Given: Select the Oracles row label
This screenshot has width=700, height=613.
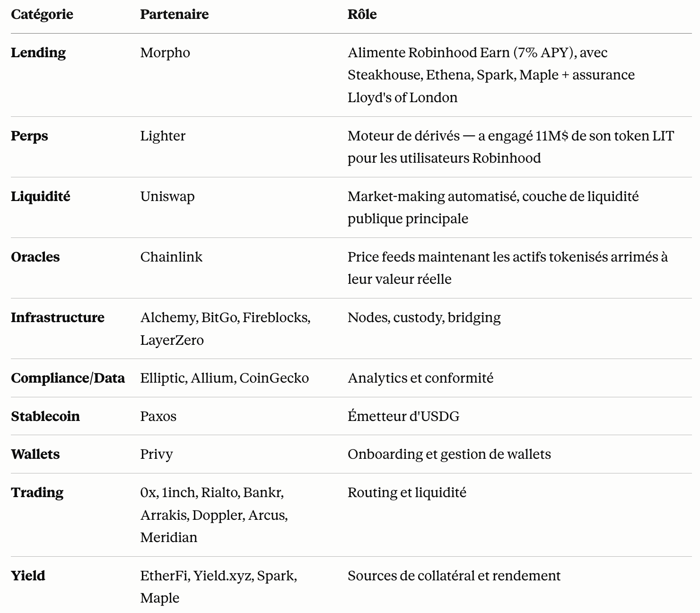Looking at the screenshot, I should [x=35, y=257].
